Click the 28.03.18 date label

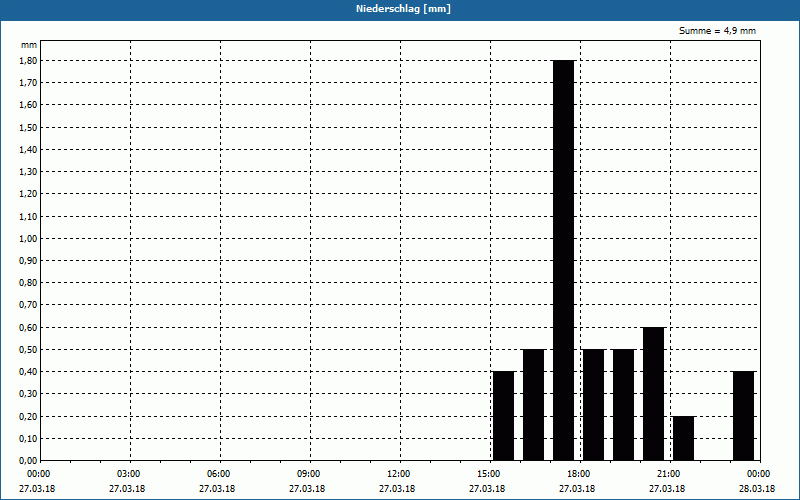click(x=757, y=489)
